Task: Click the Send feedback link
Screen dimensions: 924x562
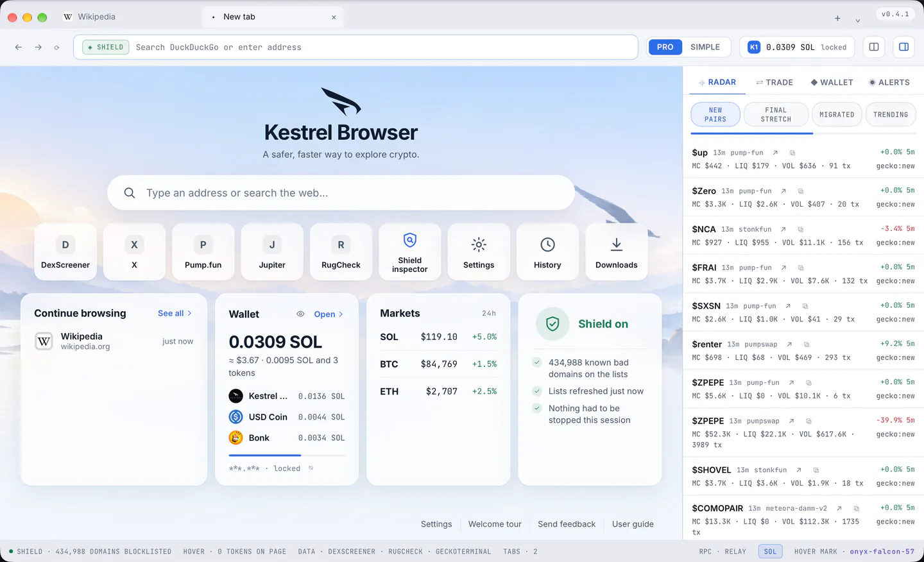Action: click(567, 524)
